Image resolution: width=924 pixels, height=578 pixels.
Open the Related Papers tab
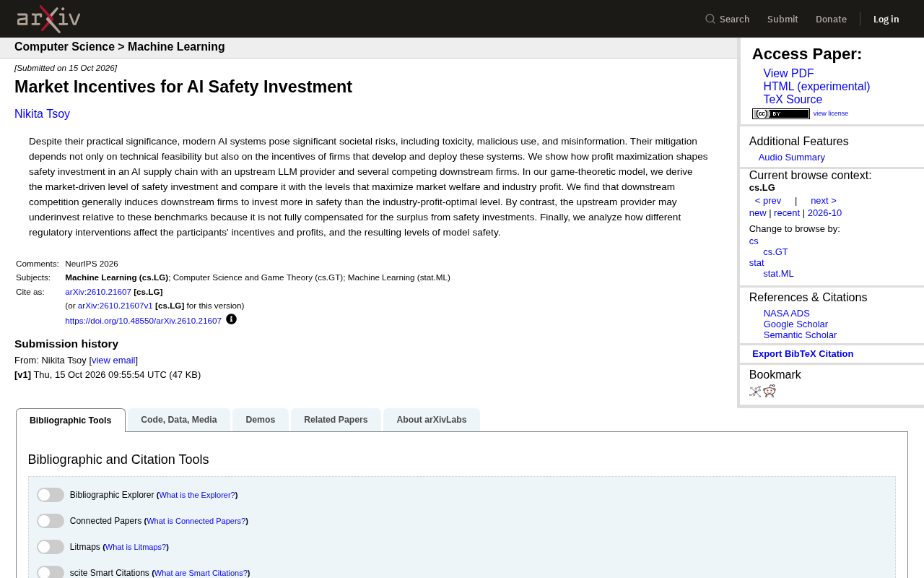[336, 420]
